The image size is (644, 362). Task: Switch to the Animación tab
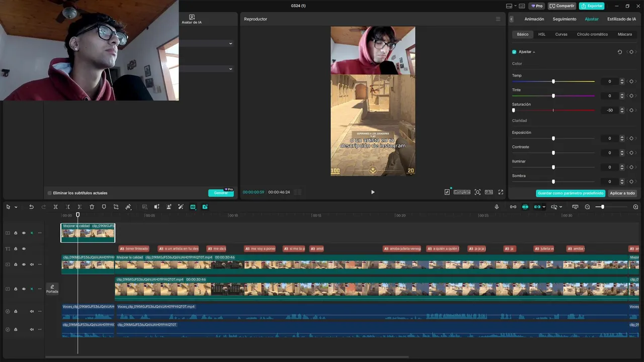pos(534,19)
